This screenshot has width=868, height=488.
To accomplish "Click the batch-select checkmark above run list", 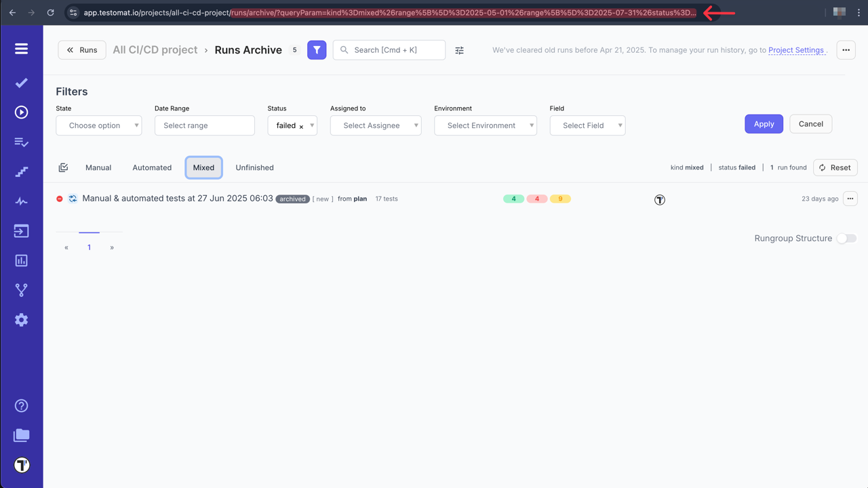I will (x=63, y=167).
